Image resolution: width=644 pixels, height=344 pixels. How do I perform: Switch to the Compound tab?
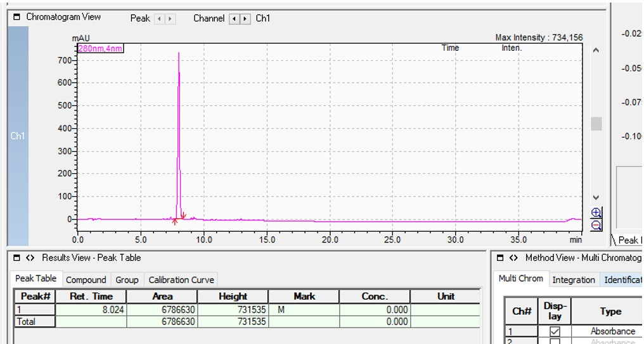coord(86,280)
